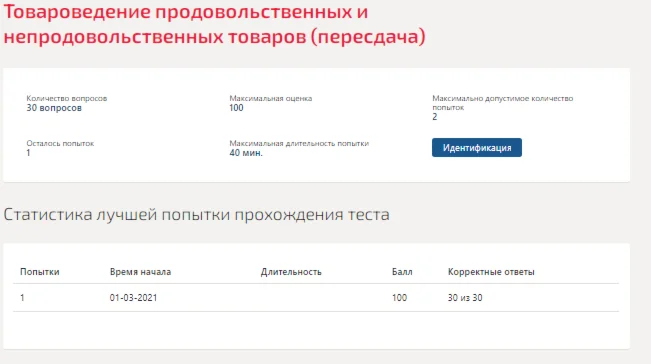Click the maximum attempts value 2
This screenshot has width=651, height=364.
pyautogui.click(x=435, y=117)
